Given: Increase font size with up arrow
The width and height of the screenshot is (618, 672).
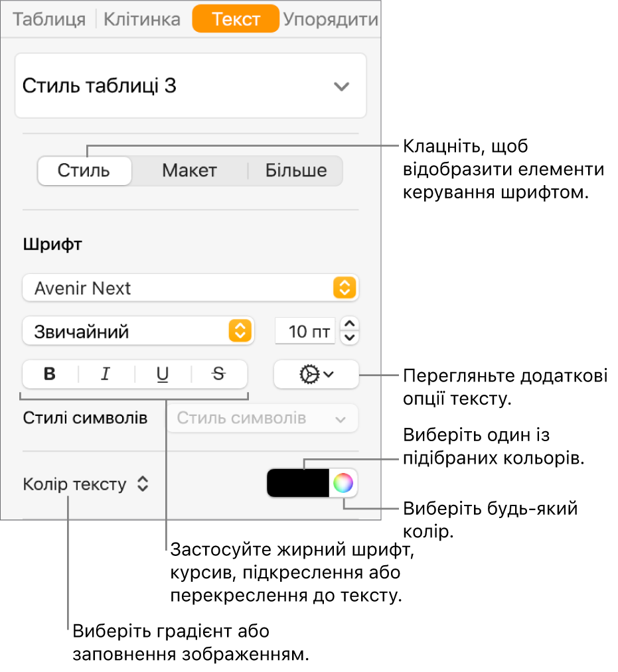Looking at the screenshot, I should point(350,324).
